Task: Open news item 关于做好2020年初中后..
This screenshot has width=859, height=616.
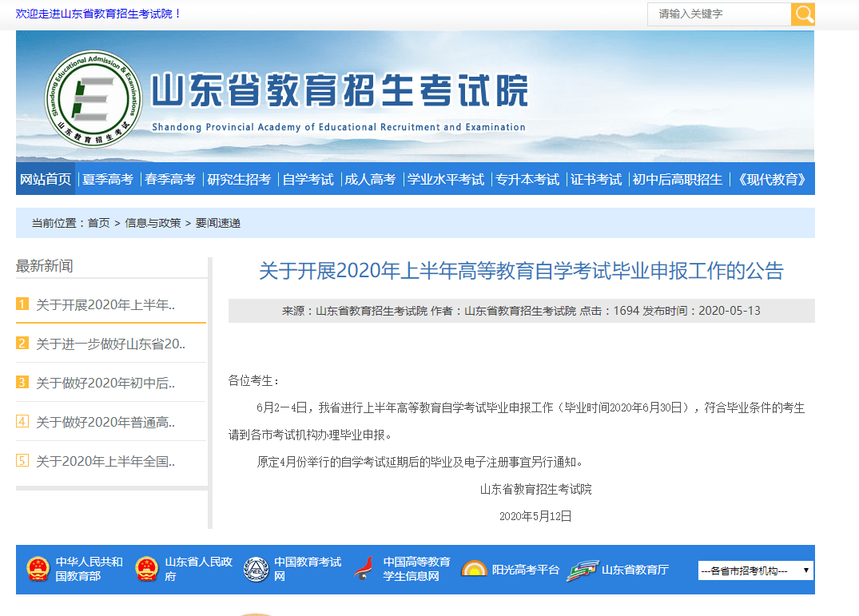Action: [105, 383]
